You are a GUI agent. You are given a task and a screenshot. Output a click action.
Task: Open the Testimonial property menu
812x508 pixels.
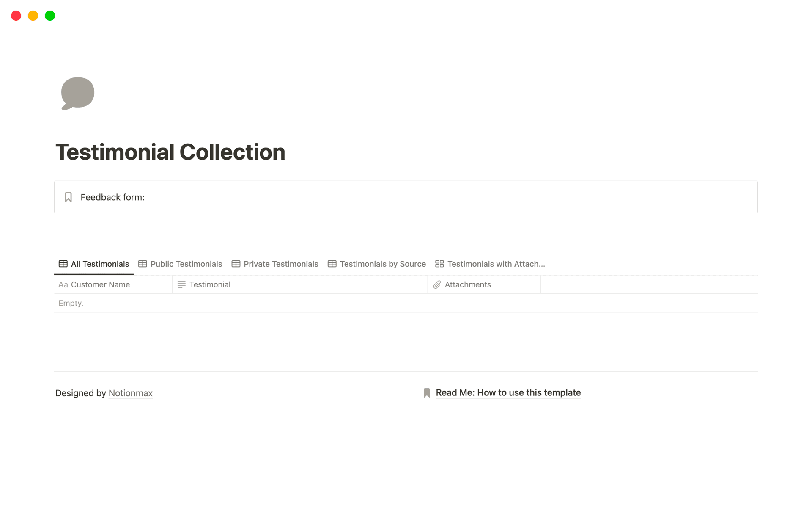point(210,284)
